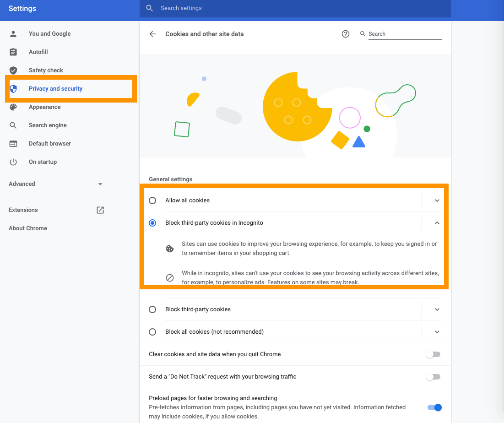Click the Allow all cookies label

click(x=187, y=201)
